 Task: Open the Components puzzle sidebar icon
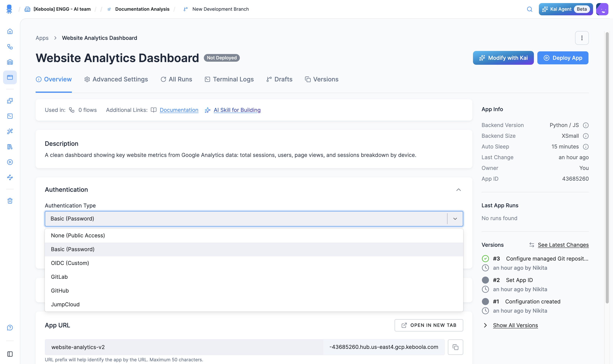[10, 101]
